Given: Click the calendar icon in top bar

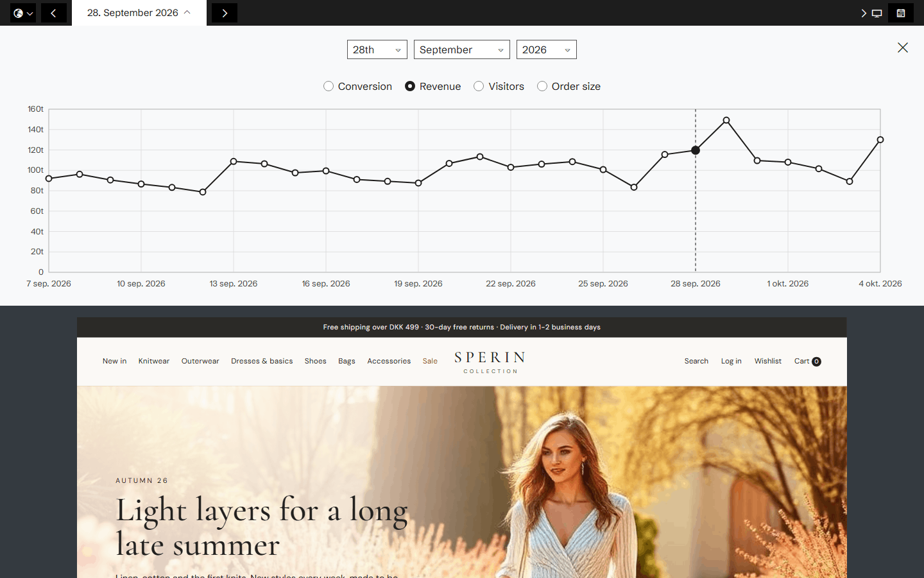Looking at the screenshot, I should (x=901, y=13).
